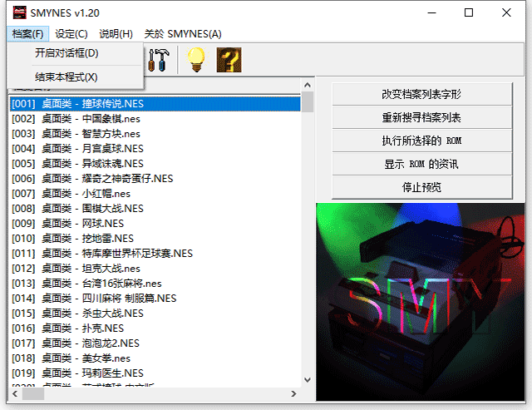Open the 设定(C) menu

click(71, 34)
